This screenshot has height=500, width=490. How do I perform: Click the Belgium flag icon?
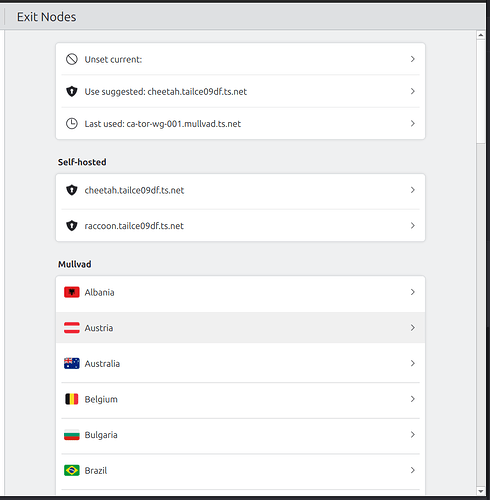[72, 399]
